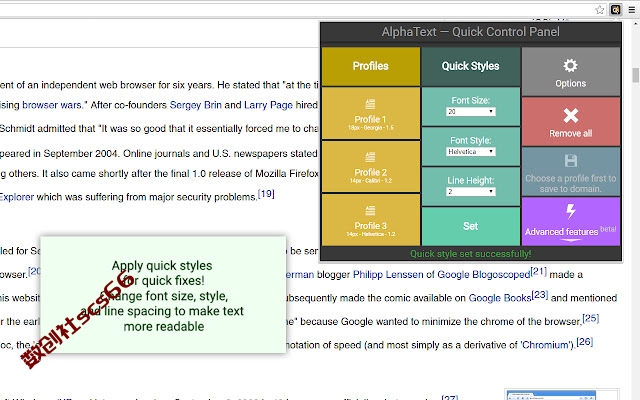Click the 'Profile 1' label text
This screenshot has width=640, height=400.
click(x=370, y=119)
